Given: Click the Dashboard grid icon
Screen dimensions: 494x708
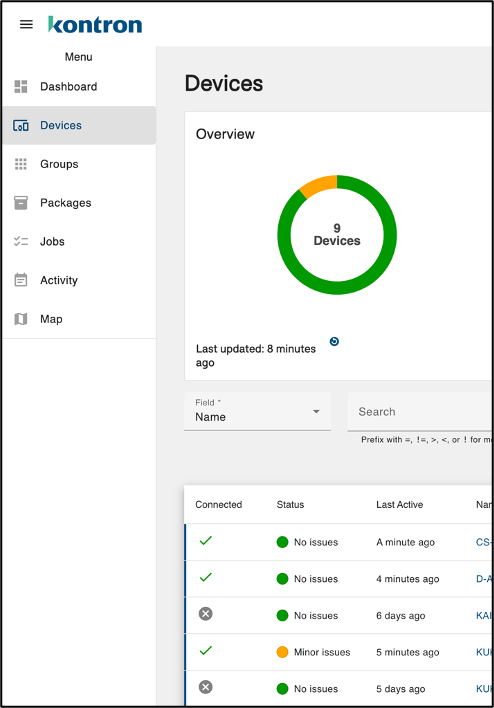Looking at the screenshot, I should (x=21, y=86).
